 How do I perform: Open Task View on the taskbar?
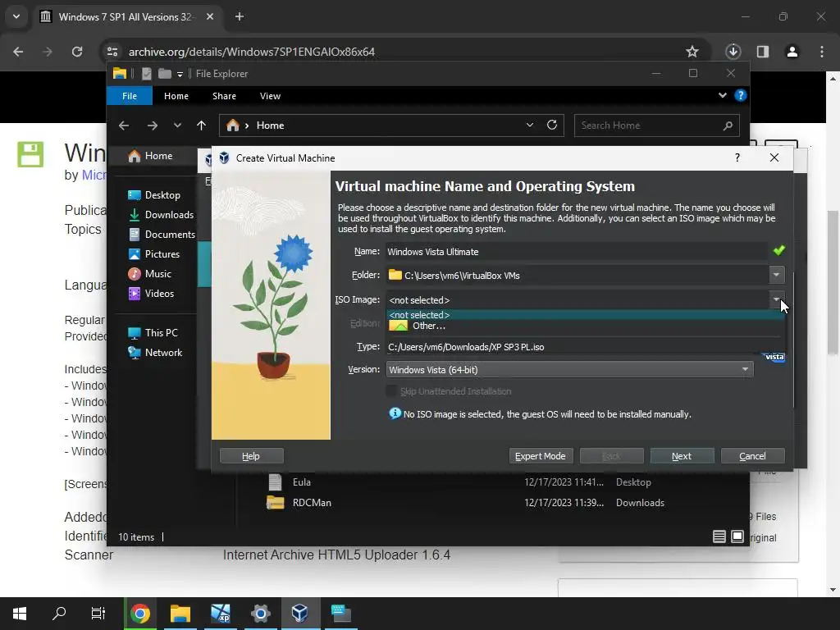point(98,614)
